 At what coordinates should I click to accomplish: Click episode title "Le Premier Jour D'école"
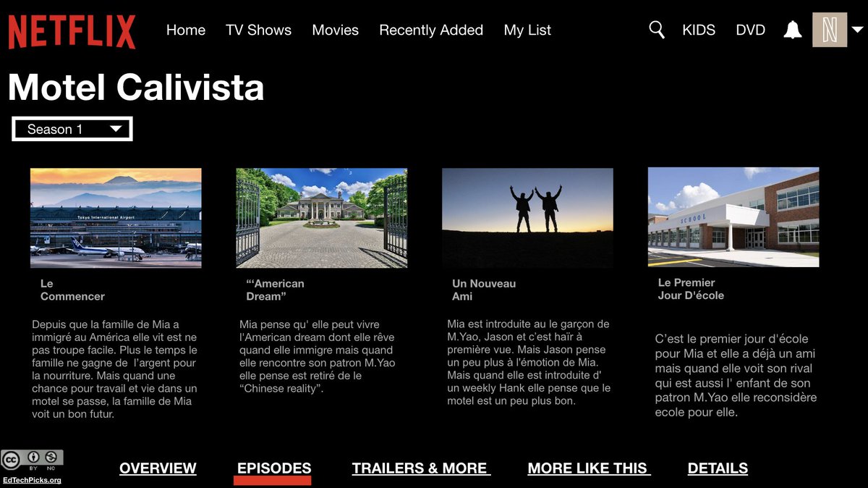click(x=691, y=289)
